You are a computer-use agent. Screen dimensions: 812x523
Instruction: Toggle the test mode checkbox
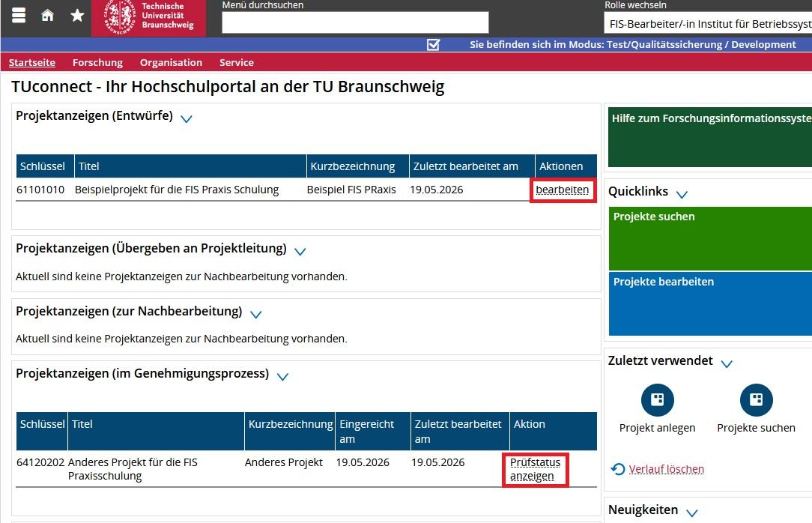click(434, 44)
